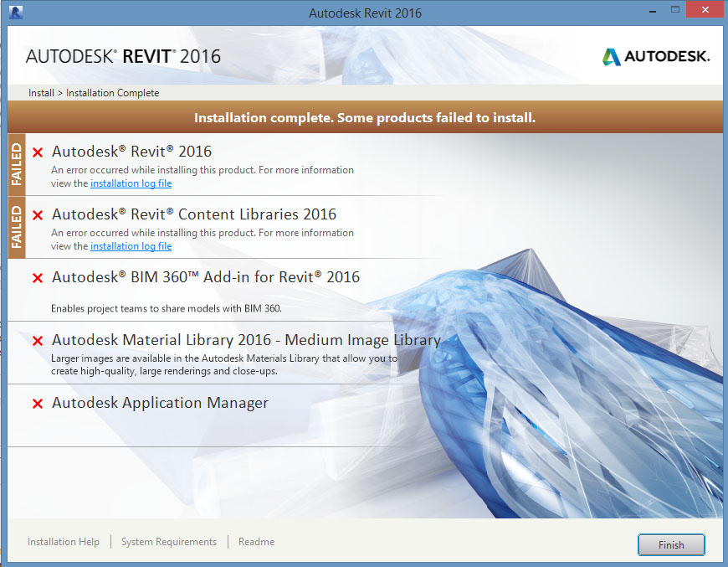Click red X icon beside Revit Content Libraries 2016
Image resolution: width=728 pixels, height=567 pixels.
click(x=38, y=215)
